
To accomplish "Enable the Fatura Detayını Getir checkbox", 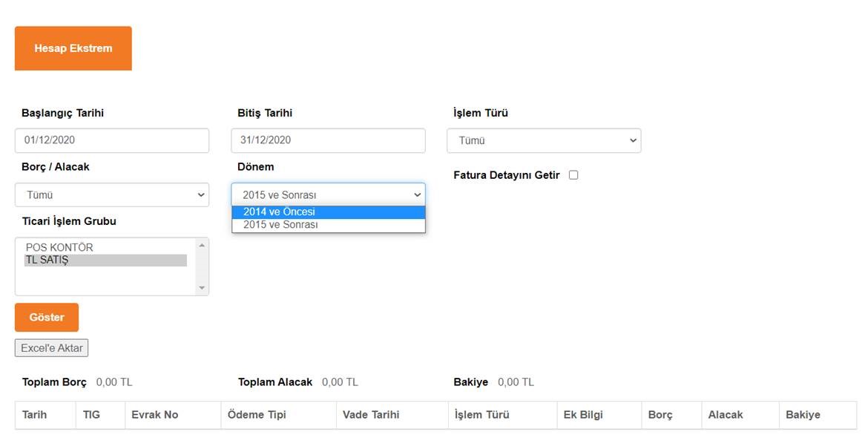I will point(573,175).
